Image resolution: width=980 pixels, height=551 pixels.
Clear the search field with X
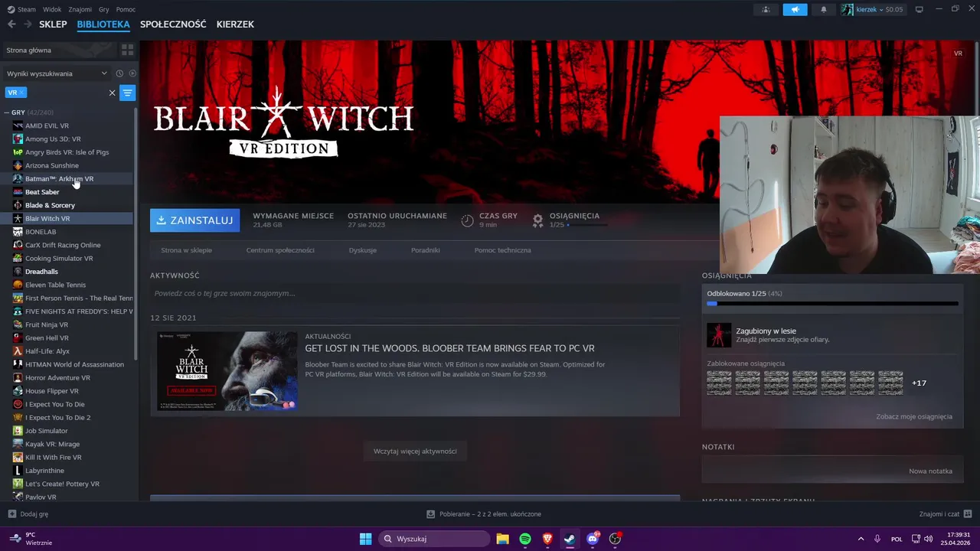tap(112, 93)
